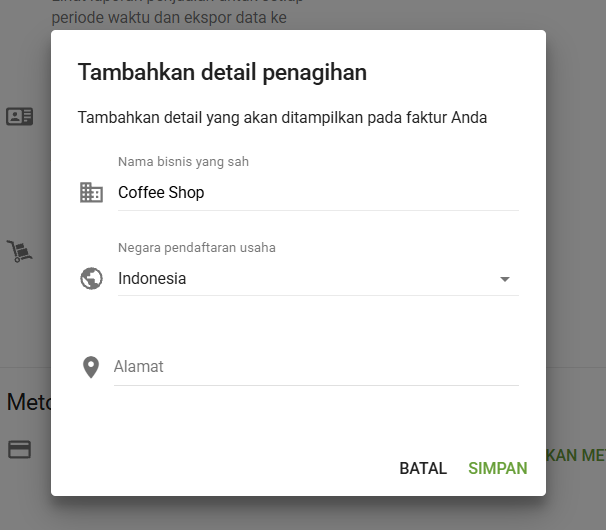Viewport: 606px width, 530px height.
Task: Expand the country list using the arrow
Action: [505, 279]
